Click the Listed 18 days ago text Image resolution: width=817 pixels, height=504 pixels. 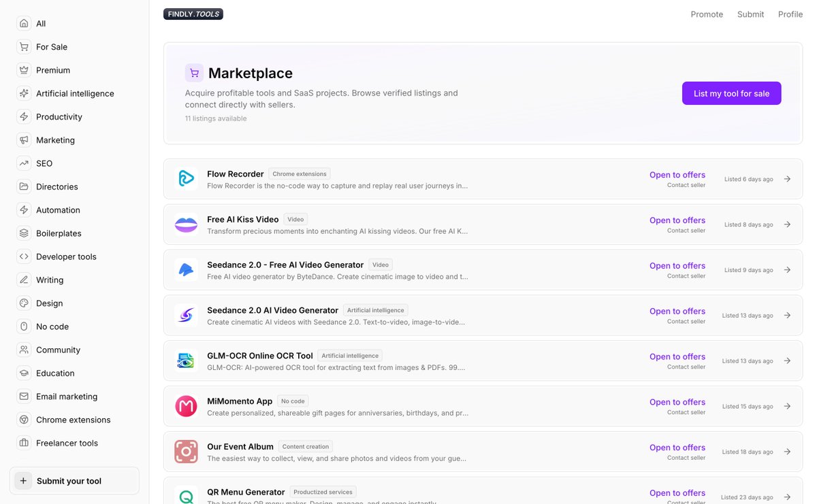pyautogui.click(x=748, y=452)
